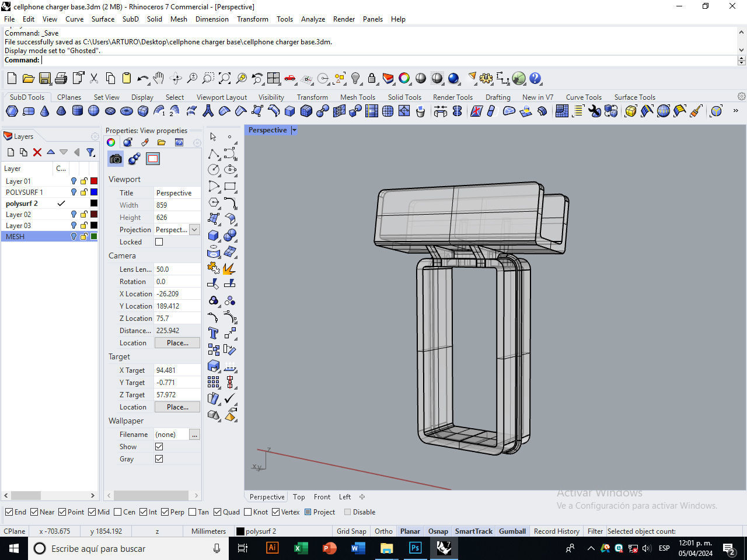Change Layer 01 red color swatch
The image size is (747, 560).
(93, 181)
